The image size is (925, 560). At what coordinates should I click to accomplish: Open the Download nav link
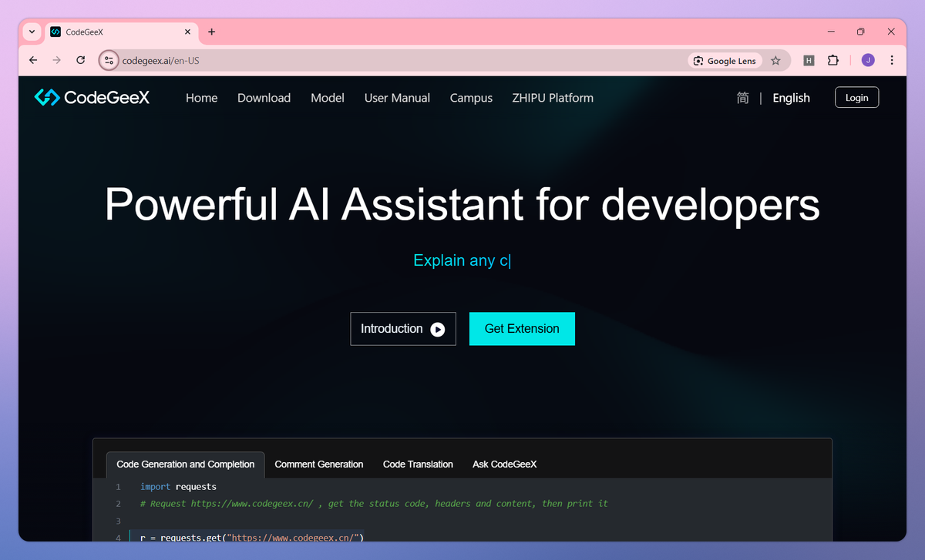coord(264,98)
